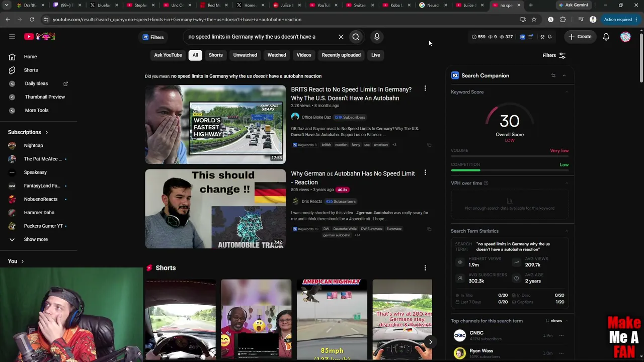Open the vidIQ small bell alerts icon
Image resolution: width=644 pixels, height=362 pixels.
[x=549, y=37]
